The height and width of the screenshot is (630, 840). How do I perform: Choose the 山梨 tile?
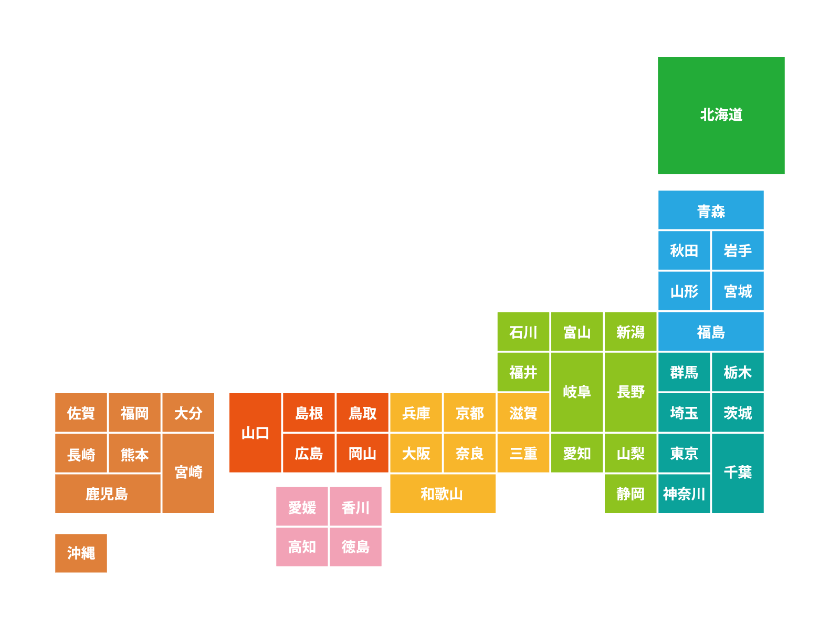coord(631,453)
